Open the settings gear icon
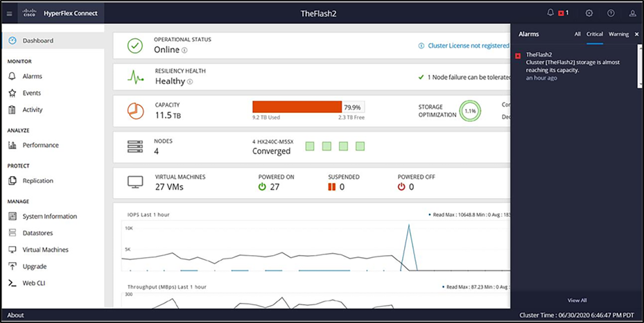644x323 pixels. (x=589, y=13)
